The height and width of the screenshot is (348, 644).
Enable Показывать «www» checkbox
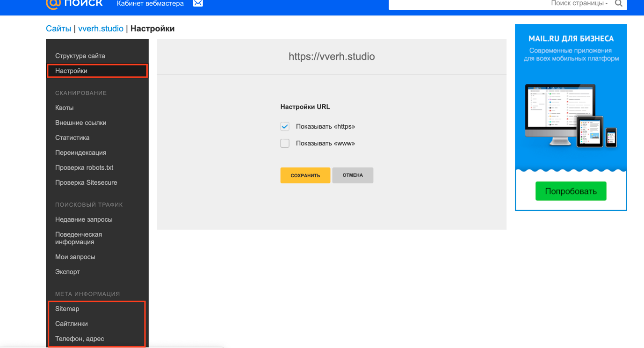pos(285,143)
